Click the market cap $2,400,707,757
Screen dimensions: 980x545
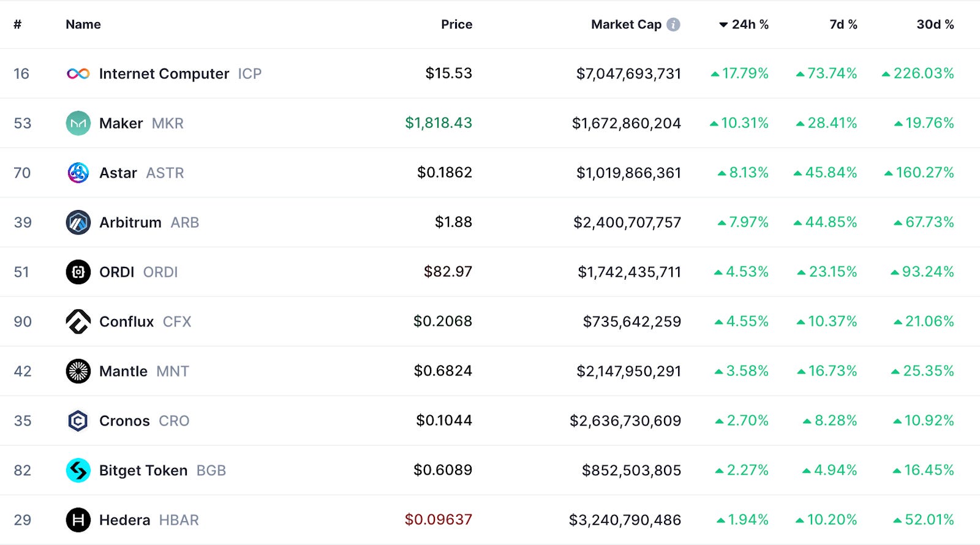coord(627,222)
